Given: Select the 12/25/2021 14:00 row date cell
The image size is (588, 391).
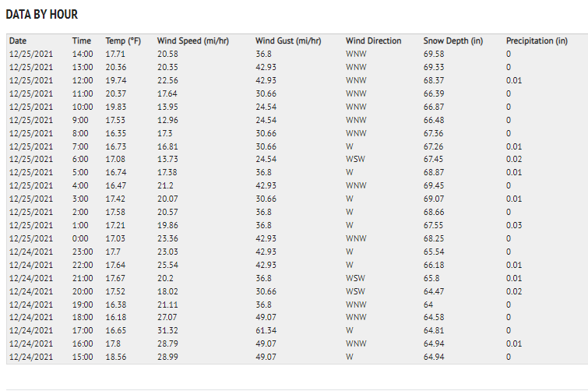Looking at the screenshot, I should coord(30,54).
